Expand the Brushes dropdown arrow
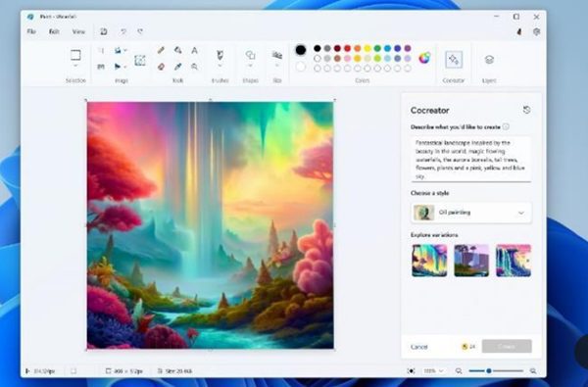This screenshot has height=387, width=588. tap(220, 66)
